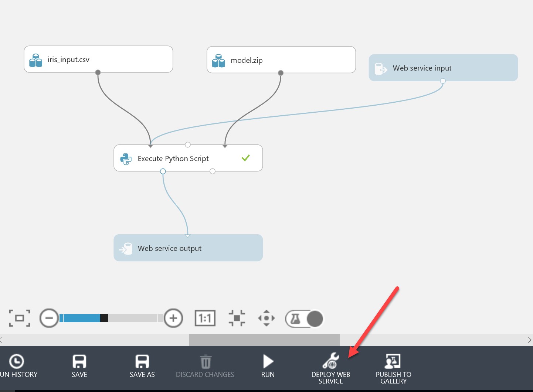Click the Web service input module icon
The width and height of the screenshot is (533, 392).
(381, 68)
